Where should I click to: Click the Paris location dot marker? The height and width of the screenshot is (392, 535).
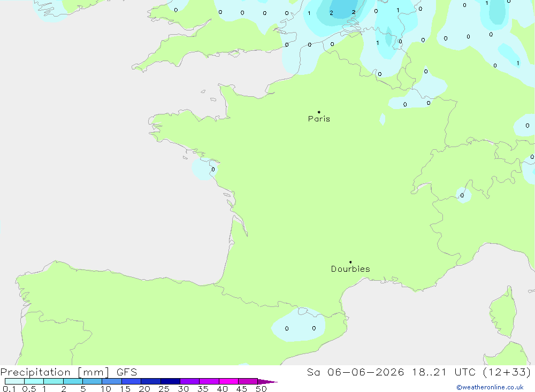click(319, 112)
